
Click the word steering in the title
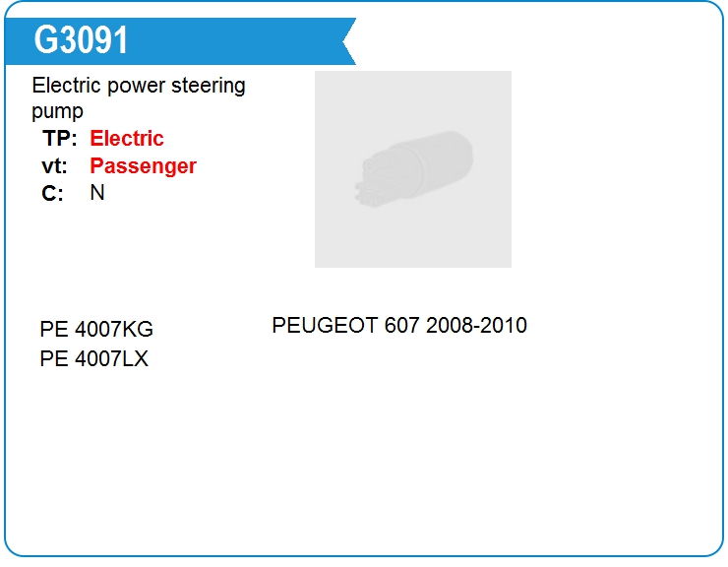tap(208, 86)
